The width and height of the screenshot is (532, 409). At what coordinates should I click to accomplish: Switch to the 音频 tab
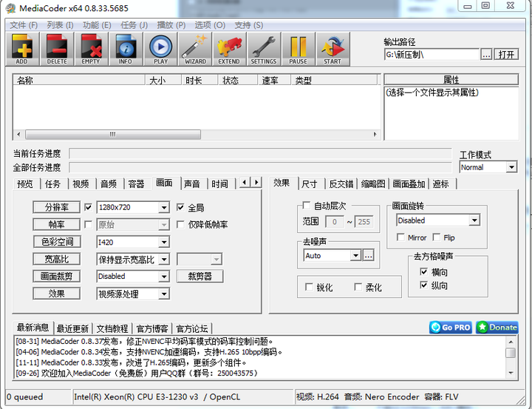109,184
